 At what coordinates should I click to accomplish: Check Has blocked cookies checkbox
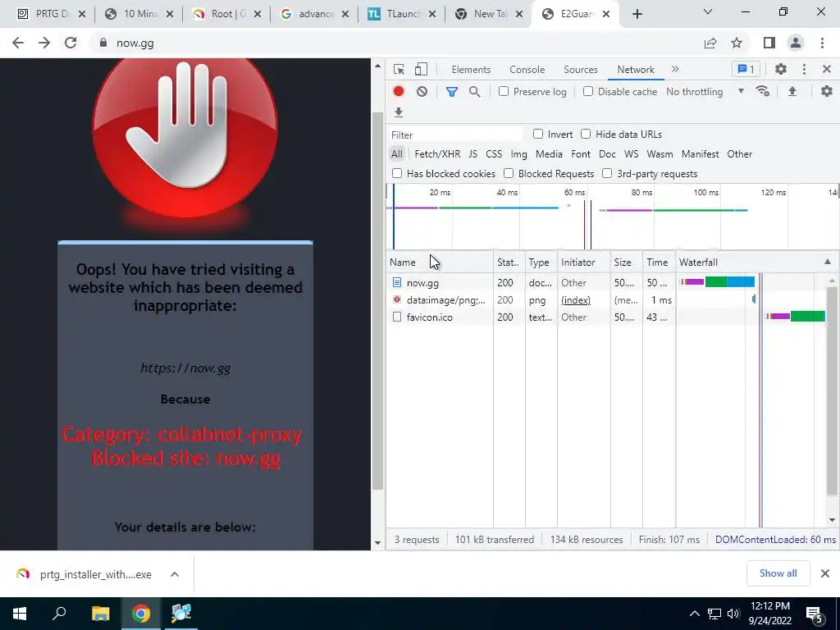pos(397,173)
